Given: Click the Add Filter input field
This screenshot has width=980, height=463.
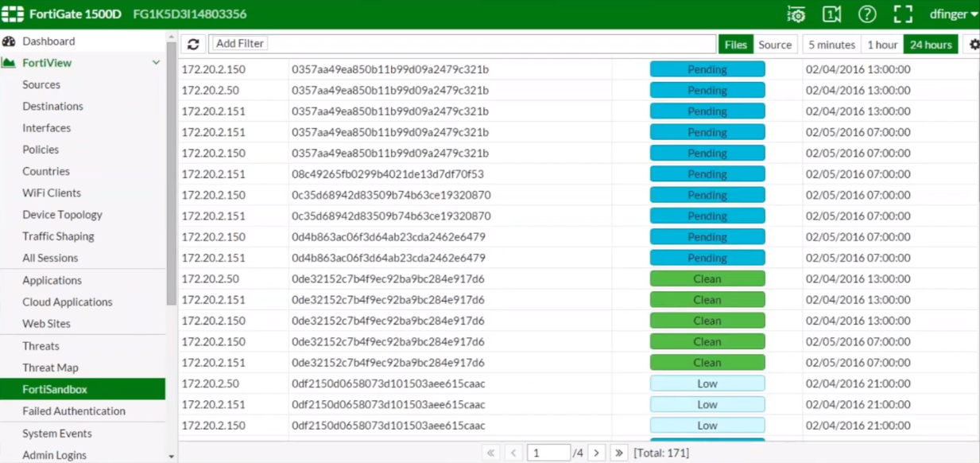Looking at the screenshot, I should 462,45.
